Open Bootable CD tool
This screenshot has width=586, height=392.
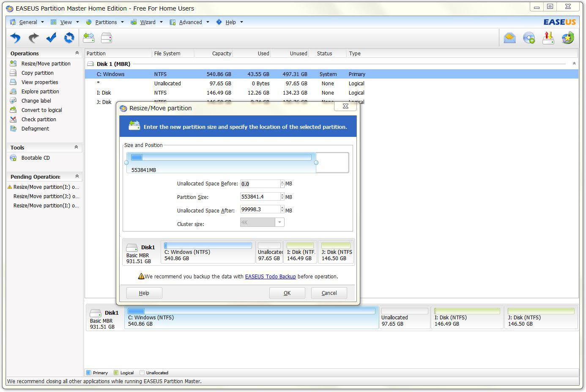pos(36,158)
